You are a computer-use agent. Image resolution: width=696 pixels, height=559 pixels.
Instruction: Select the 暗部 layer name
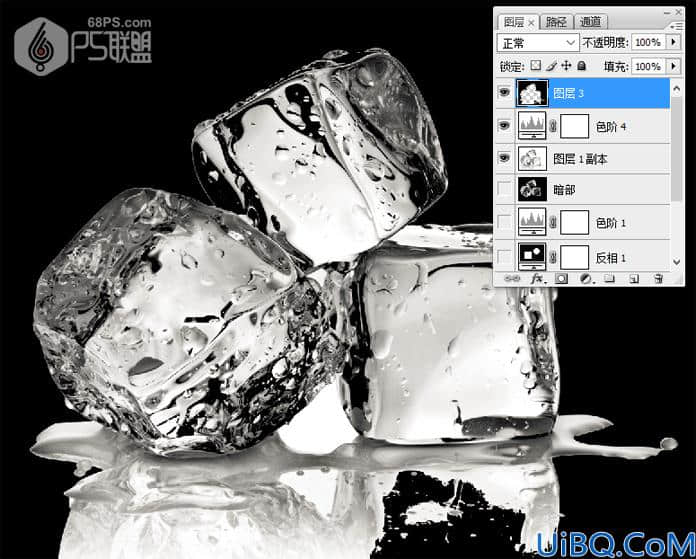(x=564, y=190)
